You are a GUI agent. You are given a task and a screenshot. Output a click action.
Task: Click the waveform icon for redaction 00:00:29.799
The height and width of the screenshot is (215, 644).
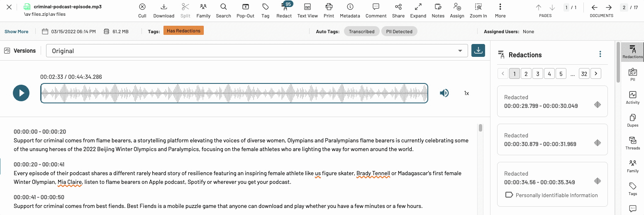[598, 105]
